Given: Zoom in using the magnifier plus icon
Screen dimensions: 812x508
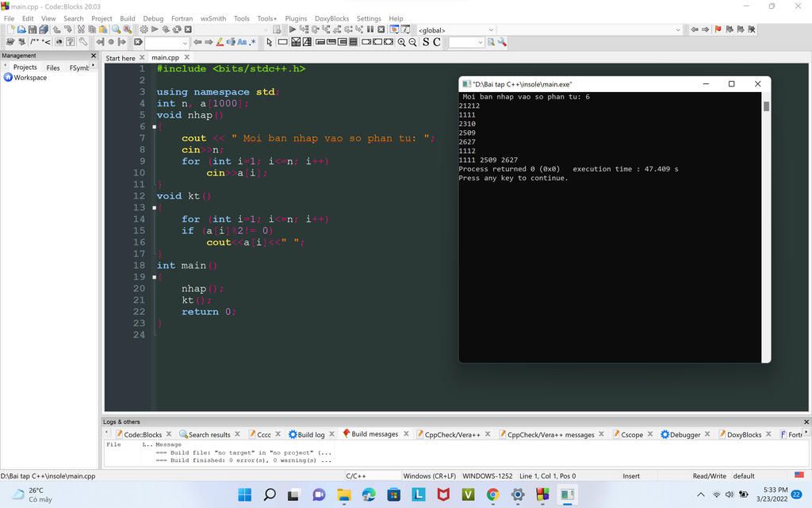Looking at the screenshot, I should [401, 42].
